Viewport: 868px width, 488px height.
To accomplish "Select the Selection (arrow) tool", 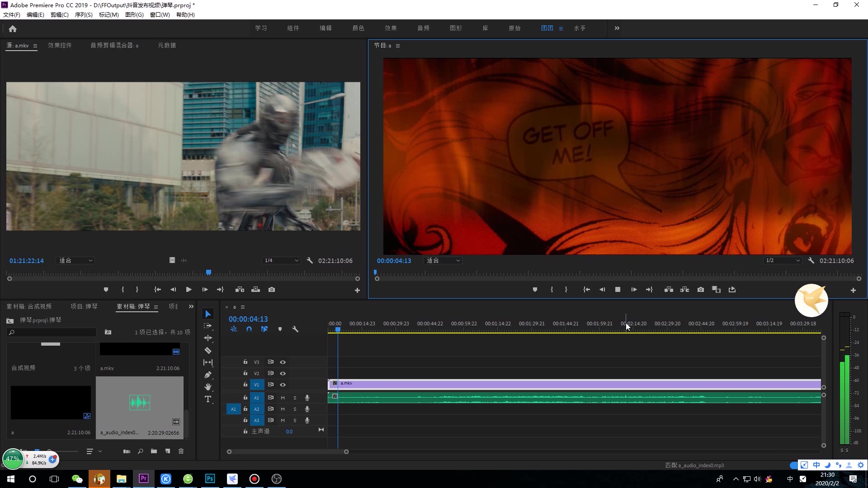I will point(208,314).
